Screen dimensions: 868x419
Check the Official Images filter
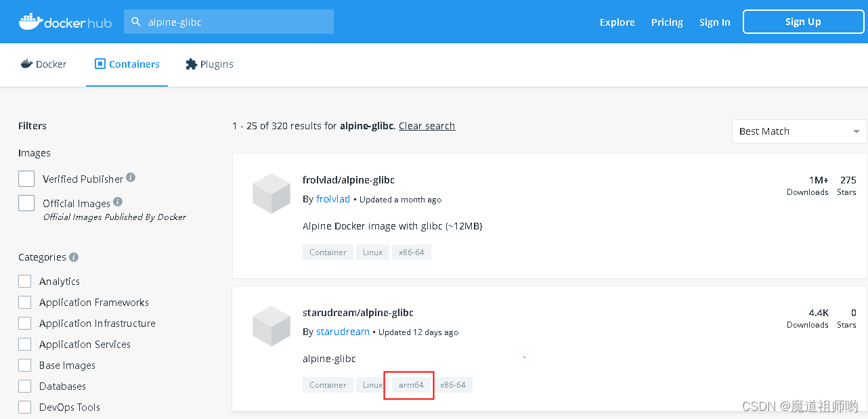click(26, 202)
